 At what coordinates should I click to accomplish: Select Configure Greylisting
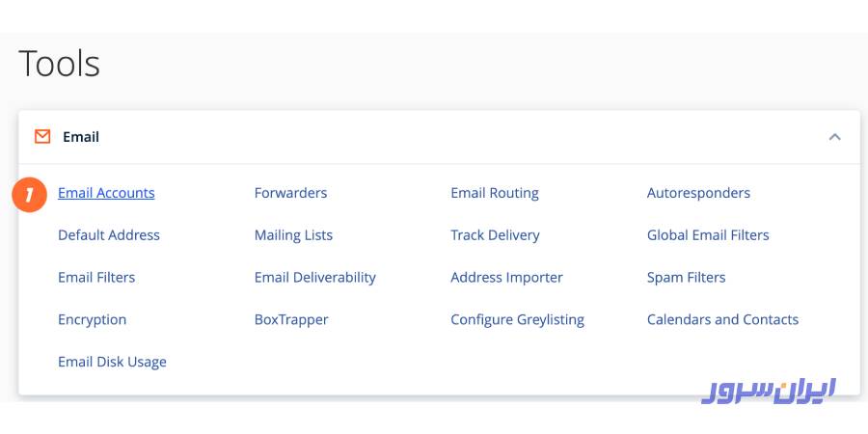click(517, 320)
